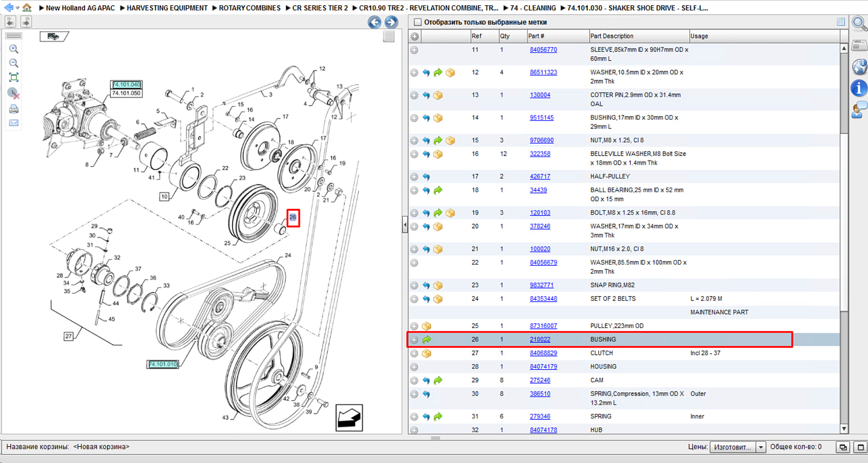Image resolution: width=868 pixels, height=463 pixels.
Task: Go to the previous figure with blue arrow
Action: [375, 23]
